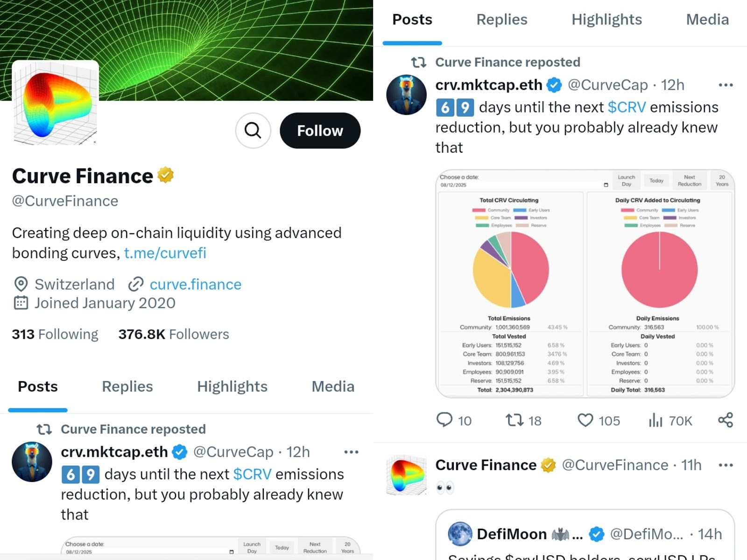
Task: Open the CRV emissions pie chart image
Action: (585, 284)
